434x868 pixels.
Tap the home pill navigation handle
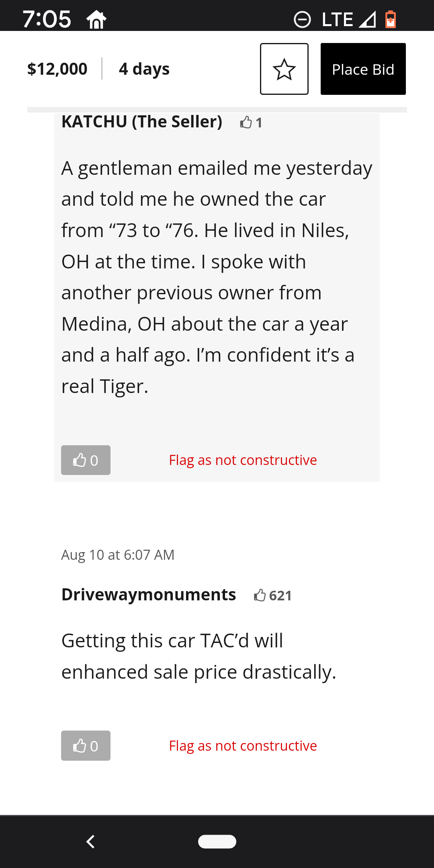coord(217,841)
